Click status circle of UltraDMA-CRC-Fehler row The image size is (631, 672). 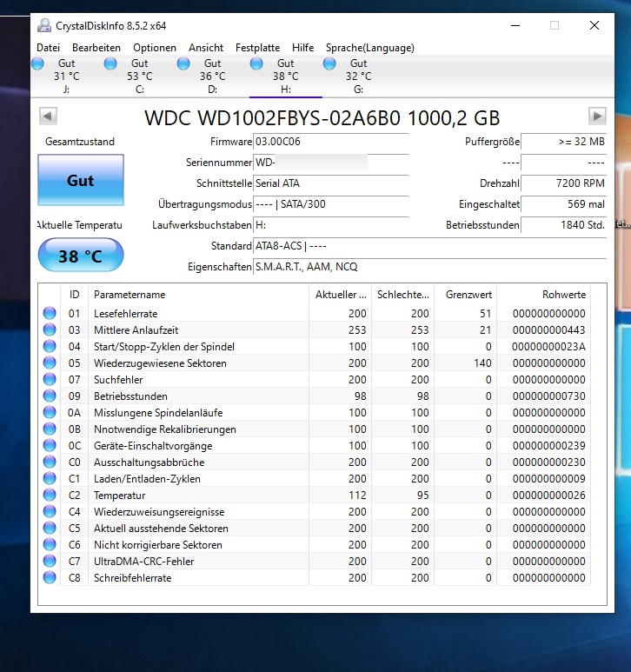tap(50, 561)
